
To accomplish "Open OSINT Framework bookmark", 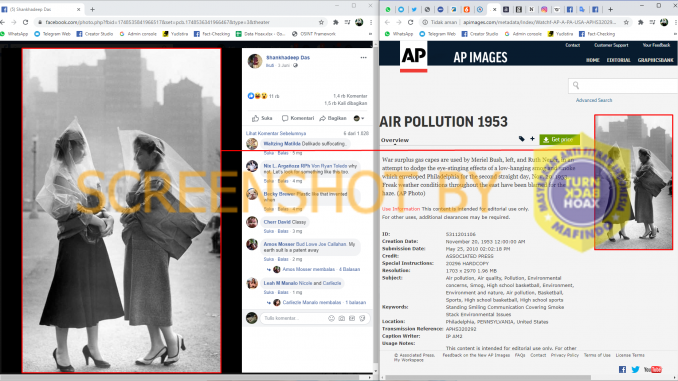I will point(314,34).
